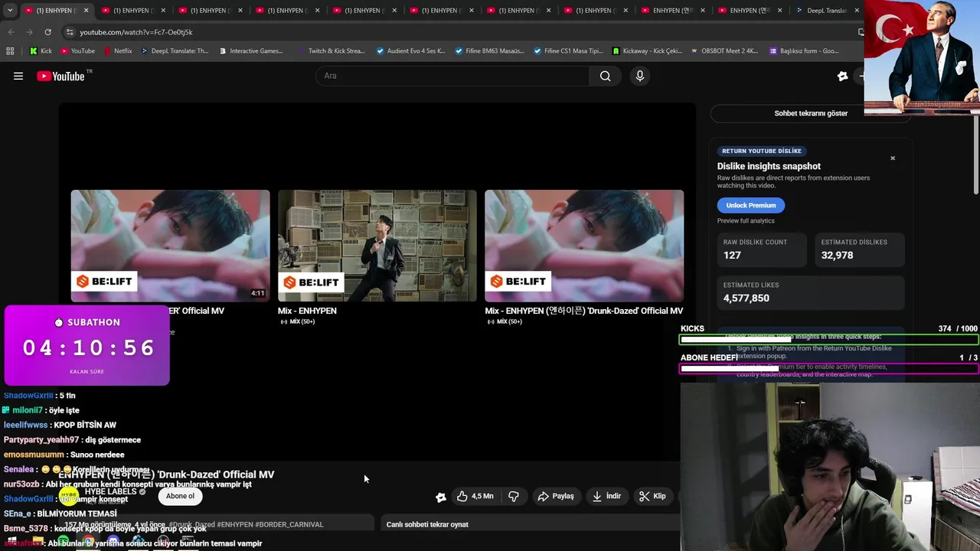Open the first thumbnail with 4:11 duration

pyautogui.click(x=170, y=246)
